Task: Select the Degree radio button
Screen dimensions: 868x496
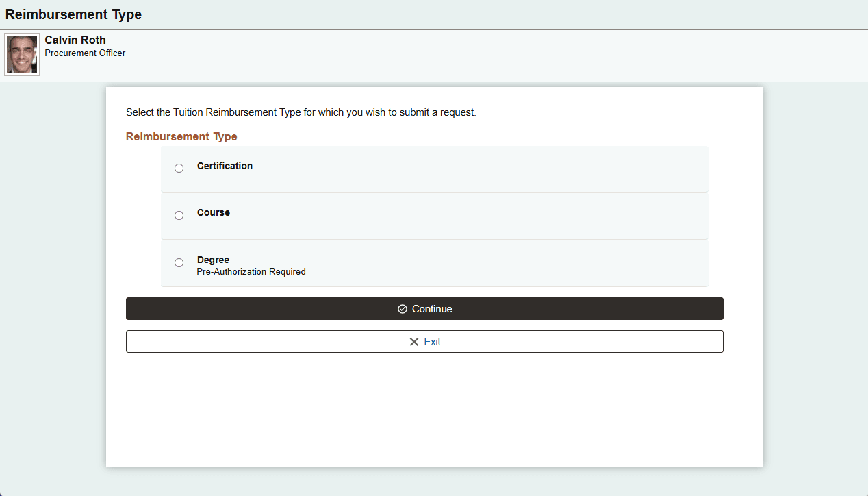Action: [179, 262]
